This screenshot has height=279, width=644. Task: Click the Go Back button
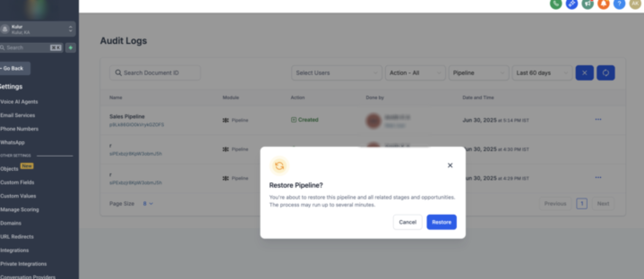tap(14, 68)
